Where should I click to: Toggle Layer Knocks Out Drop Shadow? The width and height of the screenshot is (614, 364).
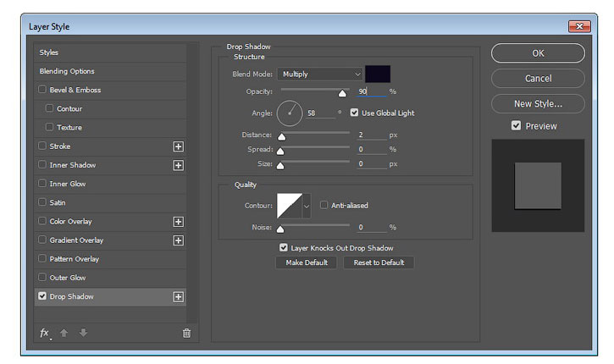point(284,247)
